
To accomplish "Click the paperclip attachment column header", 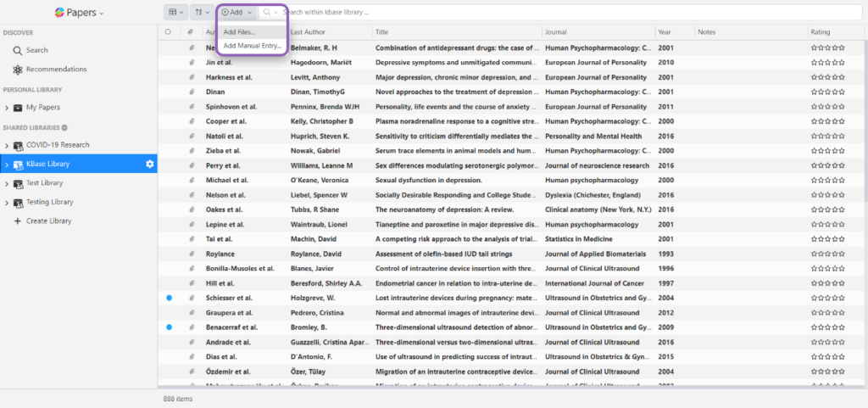I will tap(191, 32).
